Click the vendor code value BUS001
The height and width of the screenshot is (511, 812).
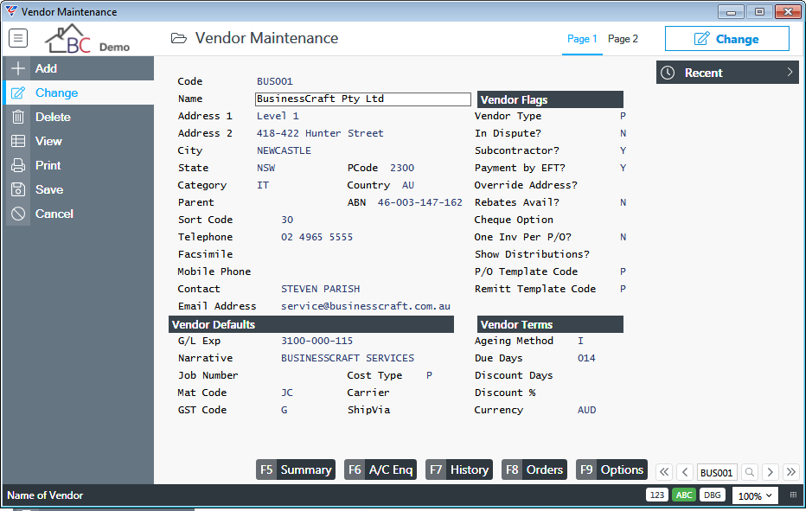click(x=275, y=81)
